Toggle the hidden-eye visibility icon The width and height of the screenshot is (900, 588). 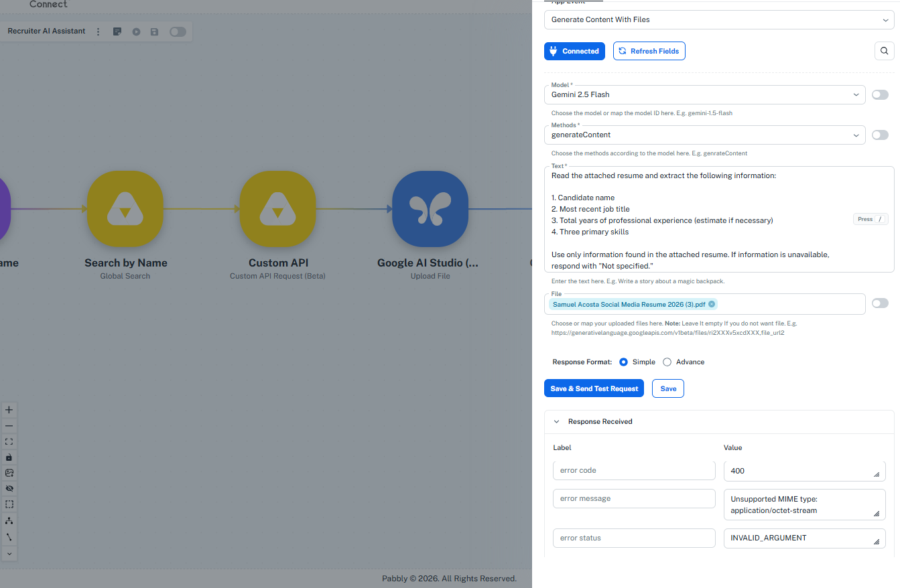click(x=9, y=489)
